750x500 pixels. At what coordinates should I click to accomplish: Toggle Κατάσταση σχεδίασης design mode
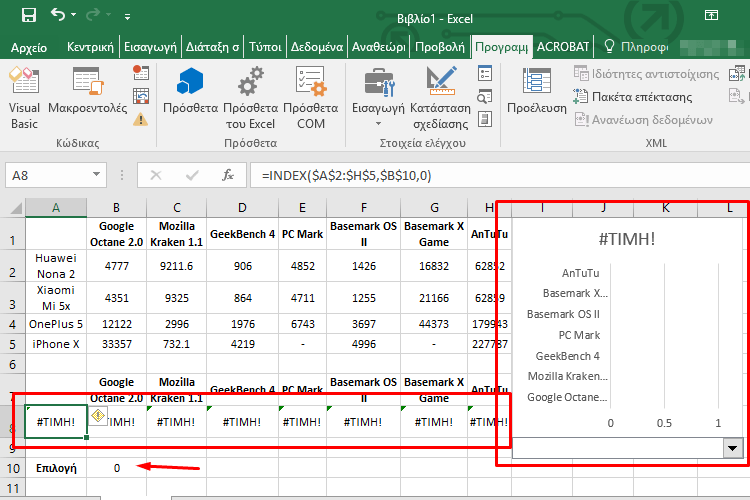coord(441,98)
